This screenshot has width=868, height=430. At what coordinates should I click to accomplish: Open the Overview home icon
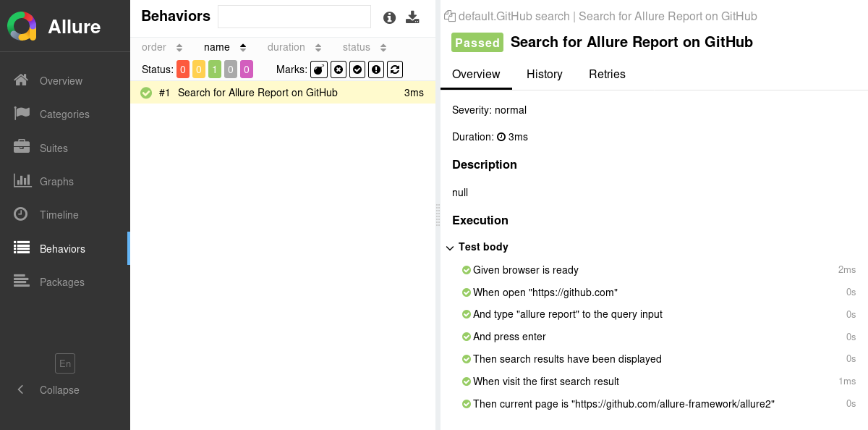click(x=61, y=80)
